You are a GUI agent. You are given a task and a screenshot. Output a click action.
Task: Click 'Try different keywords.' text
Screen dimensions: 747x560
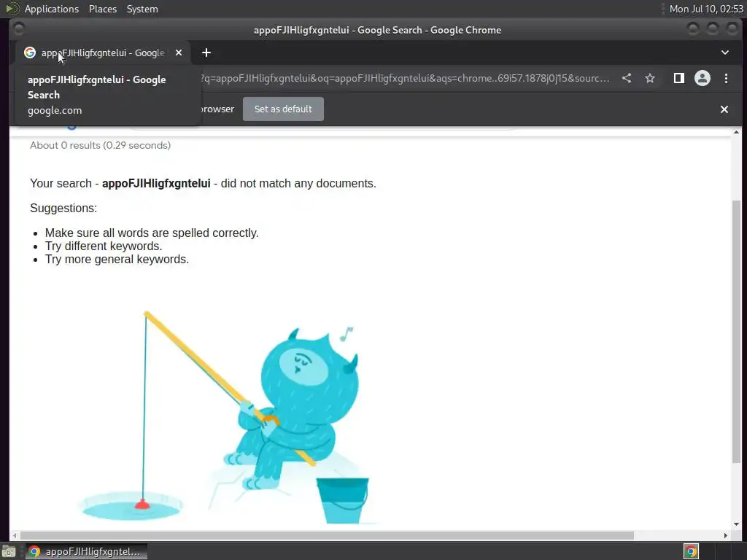[x=104, y=246]
